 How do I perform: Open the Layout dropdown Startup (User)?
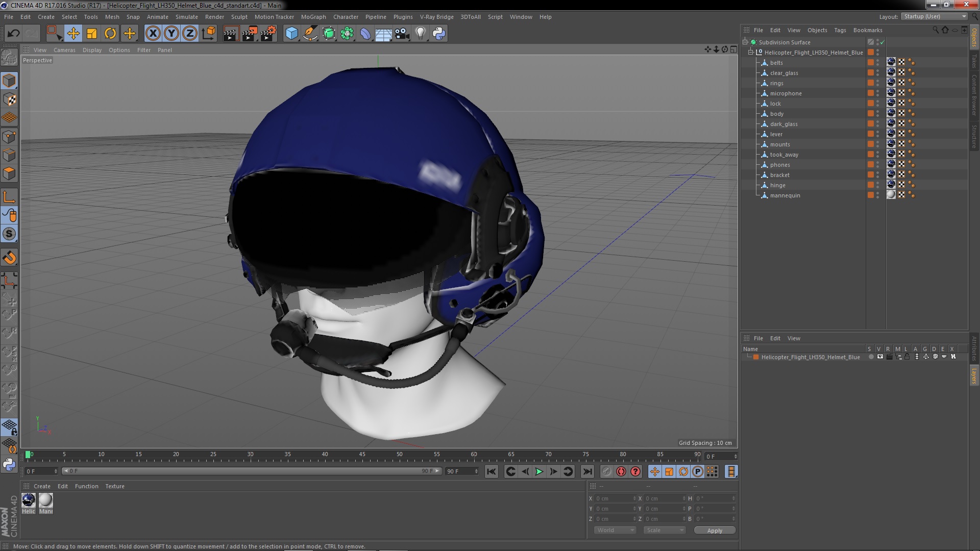[934, 16]
